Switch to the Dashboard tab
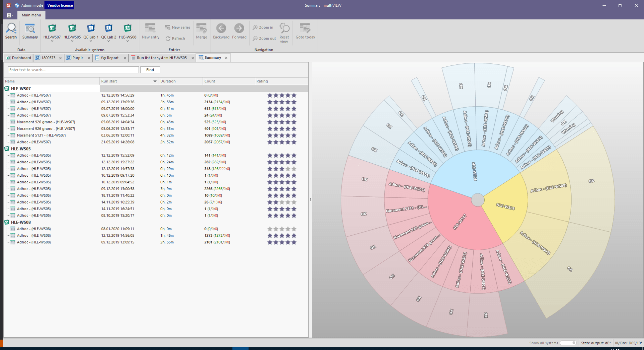Viewport: 644px width, 350px height. click(19, 58)
